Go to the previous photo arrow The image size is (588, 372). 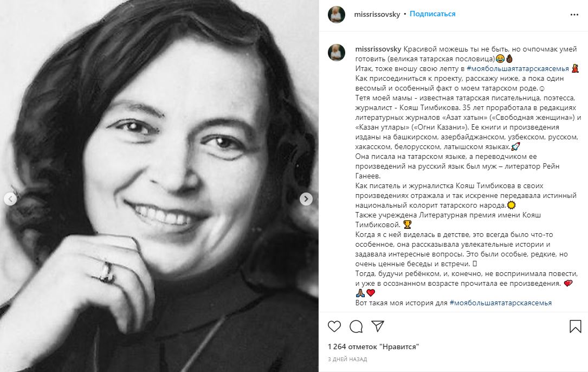coord(10,199)
